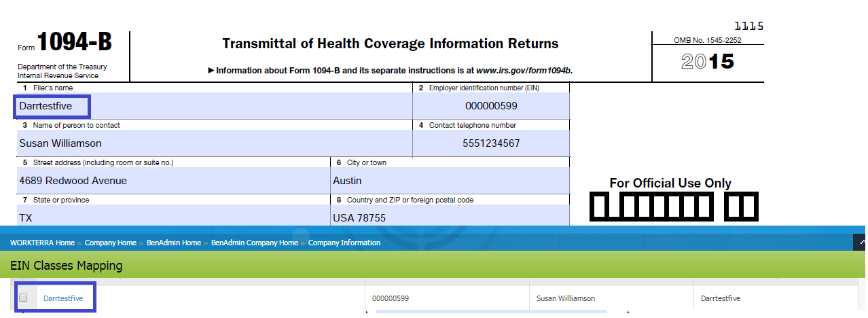Viewport: 868px width, 318px height.
Task: Select the Employer identification number field
Action: point(490,106)
